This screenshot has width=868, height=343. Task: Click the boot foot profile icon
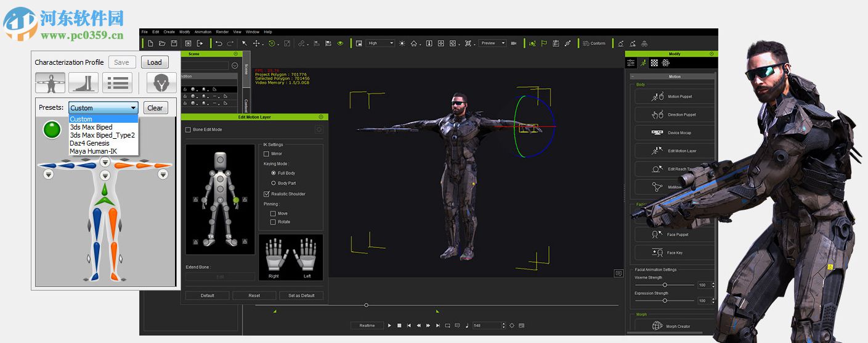coord(83,82)
